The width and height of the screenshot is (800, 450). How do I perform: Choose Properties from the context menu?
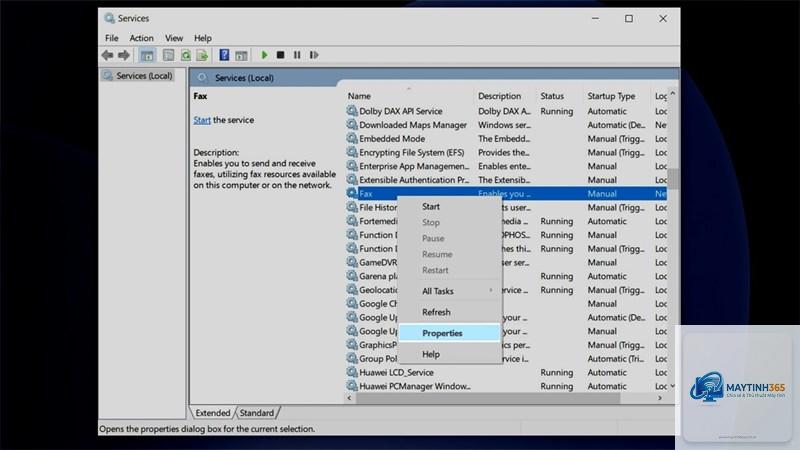click(x=449, y=333)
